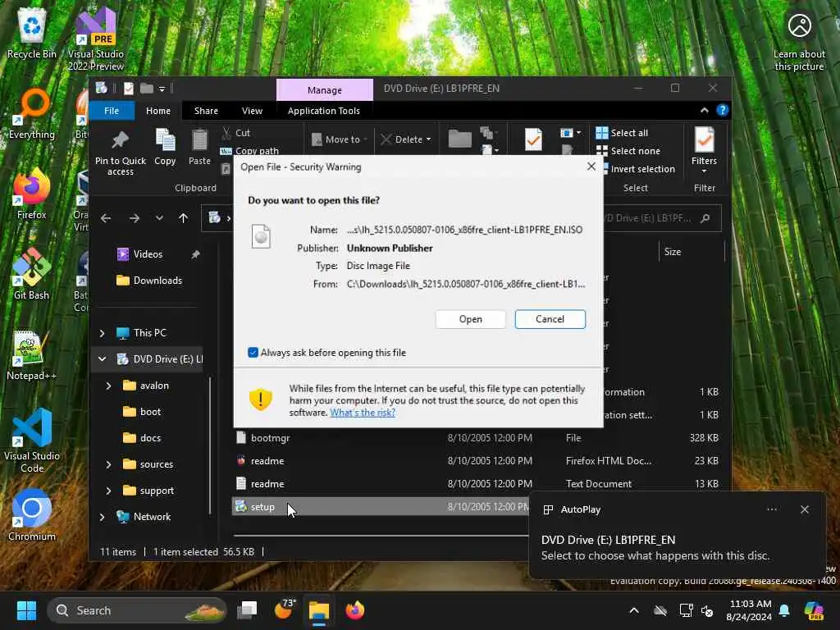This screenshot has height=630, width=840.
Task: Click Windows Start button on taskbar
Action: tap(26, 610)
